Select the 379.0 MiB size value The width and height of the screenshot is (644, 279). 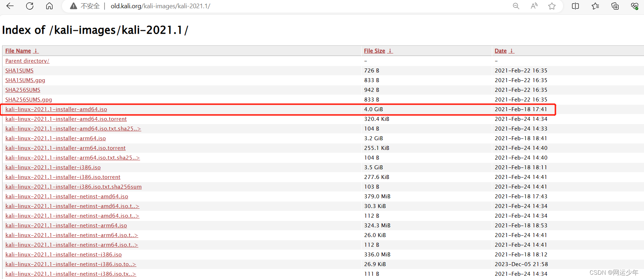[x=377, y=197]
